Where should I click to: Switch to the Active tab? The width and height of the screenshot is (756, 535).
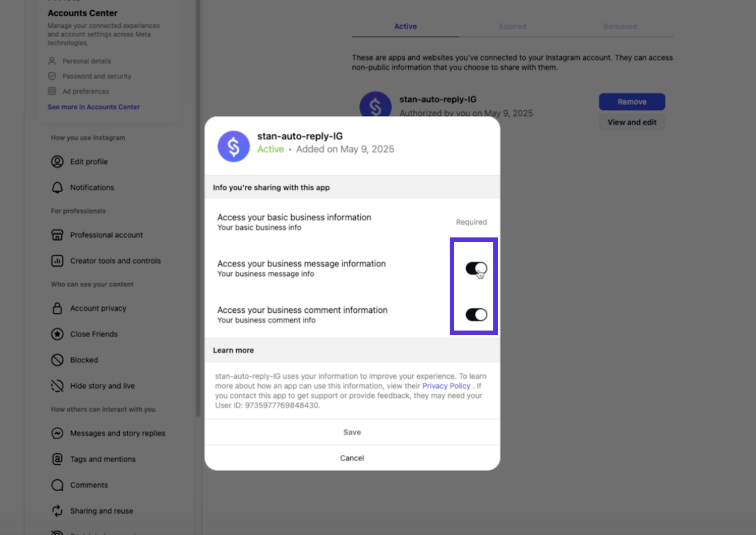point(405,26)
